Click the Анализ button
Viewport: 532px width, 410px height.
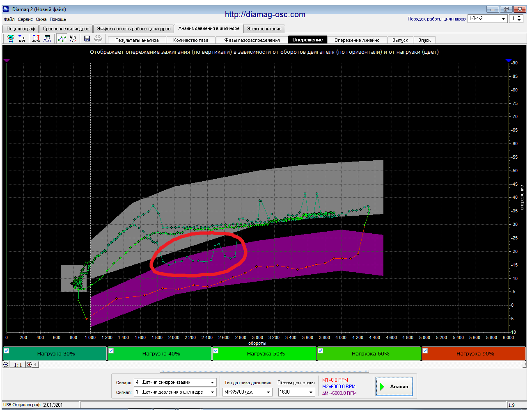pyautogui.click(x=394, y=386)
